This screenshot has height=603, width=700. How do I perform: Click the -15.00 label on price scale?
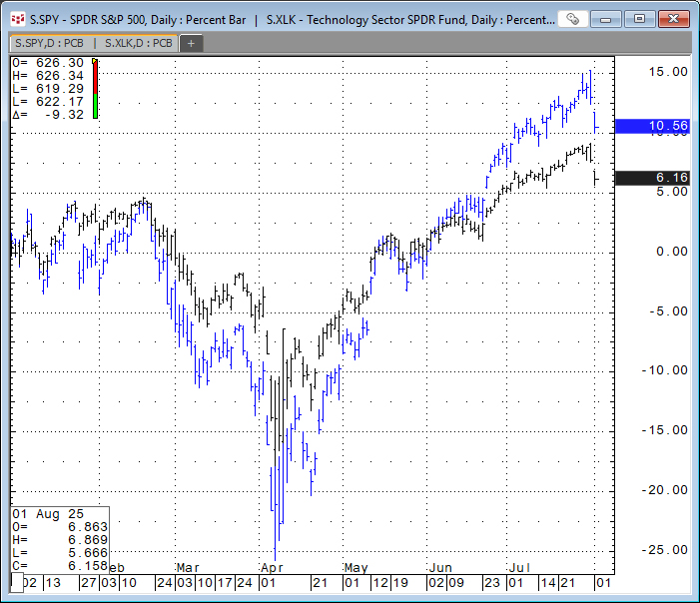pyautogui.click(x=665, y=430)
